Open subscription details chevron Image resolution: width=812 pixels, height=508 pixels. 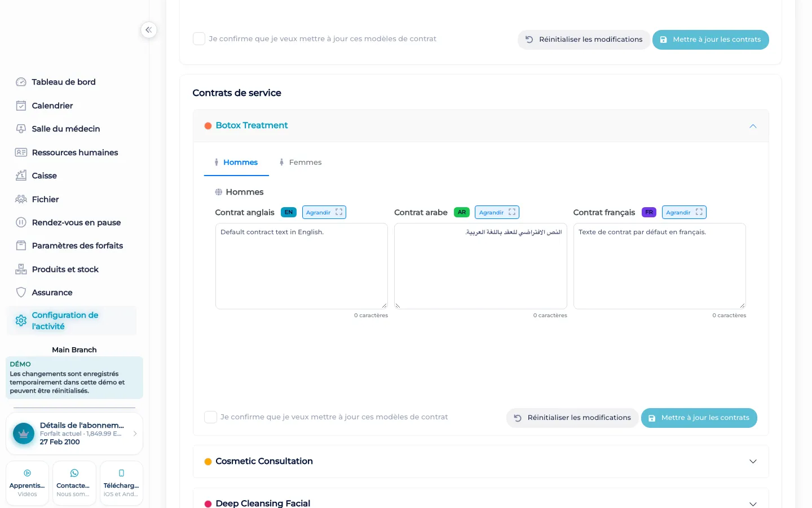(x=135, y=433)
